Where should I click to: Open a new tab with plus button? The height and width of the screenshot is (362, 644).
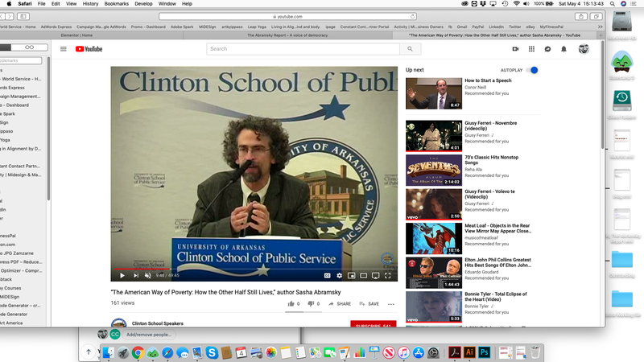click(601, 35)
